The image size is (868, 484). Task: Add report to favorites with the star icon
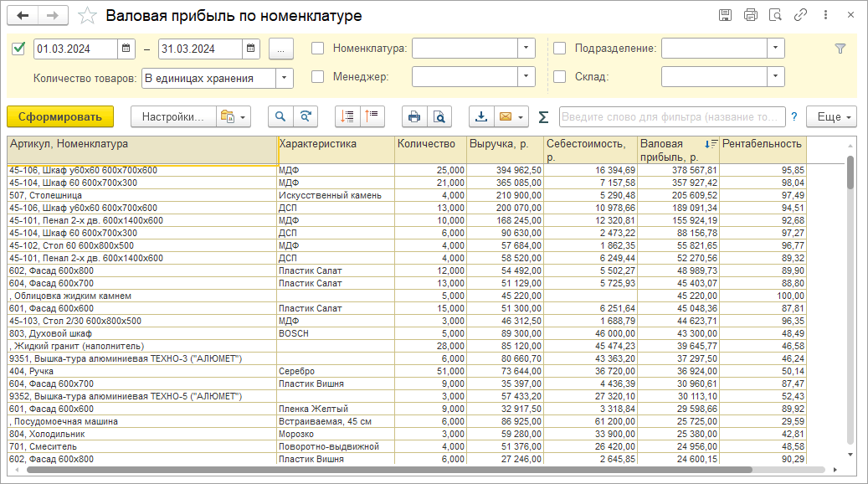tap(86, 16)
